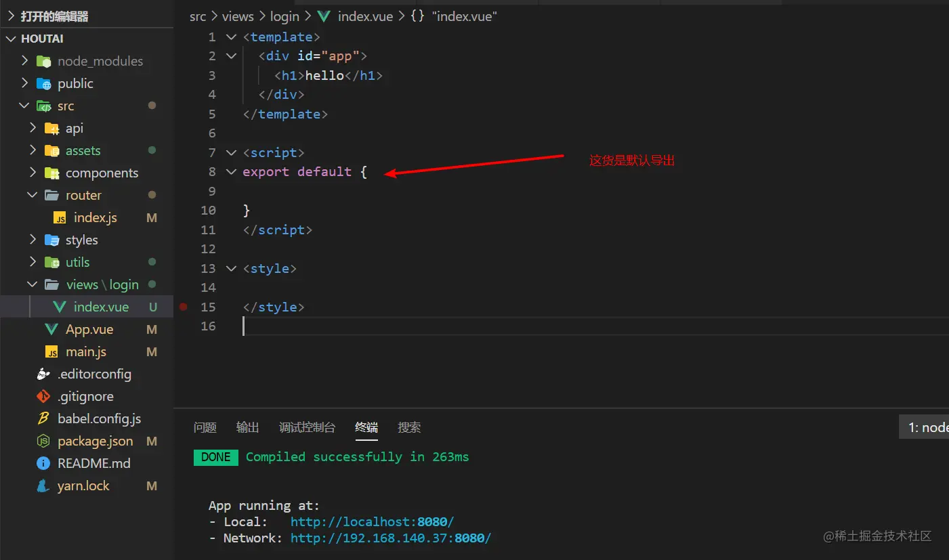Click the node_modules folder icon

tap(44, 62)
